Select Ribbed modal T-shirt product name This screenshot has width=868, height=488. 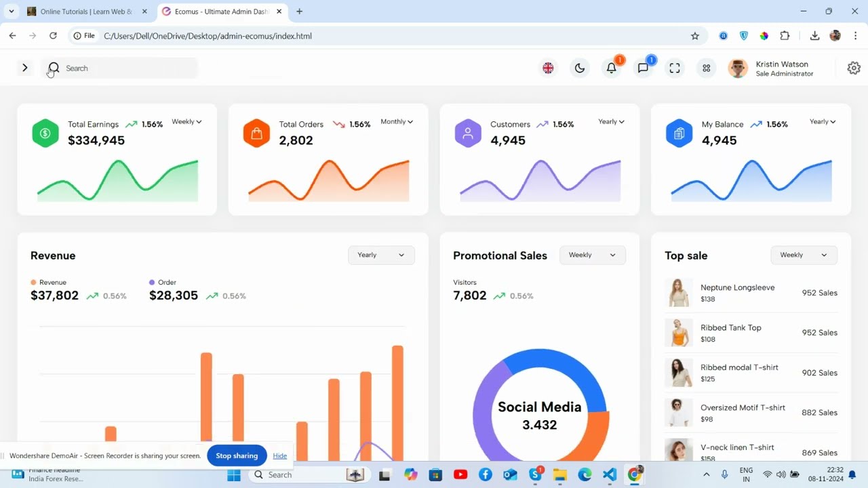tap(739, 367)
